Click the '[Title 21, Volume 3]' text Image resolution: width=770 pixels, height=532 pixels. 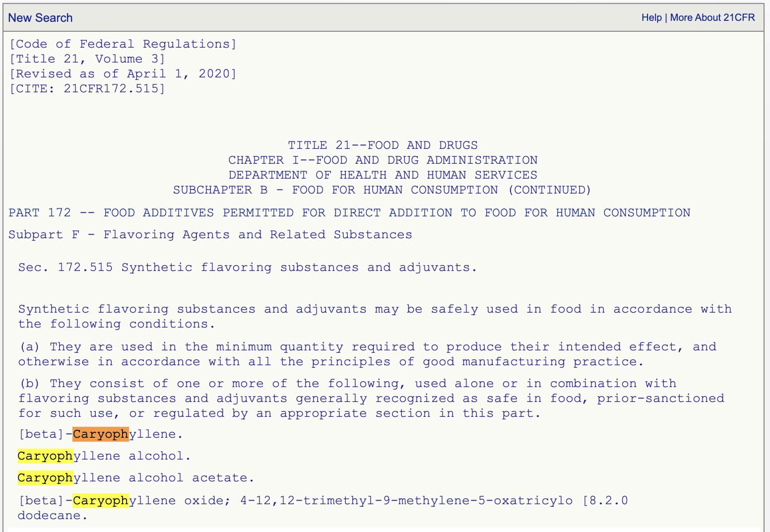[87, 59]
